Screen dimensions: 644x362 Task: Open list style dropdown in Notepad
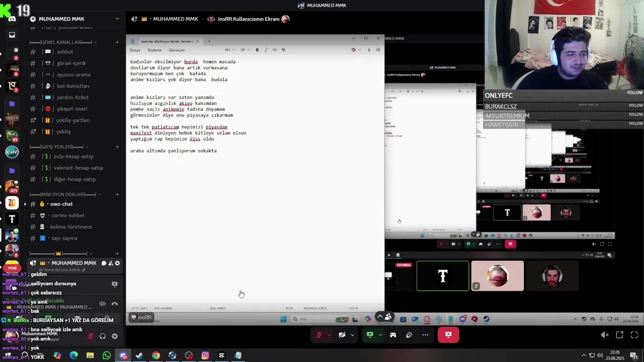tap(244, 50)
